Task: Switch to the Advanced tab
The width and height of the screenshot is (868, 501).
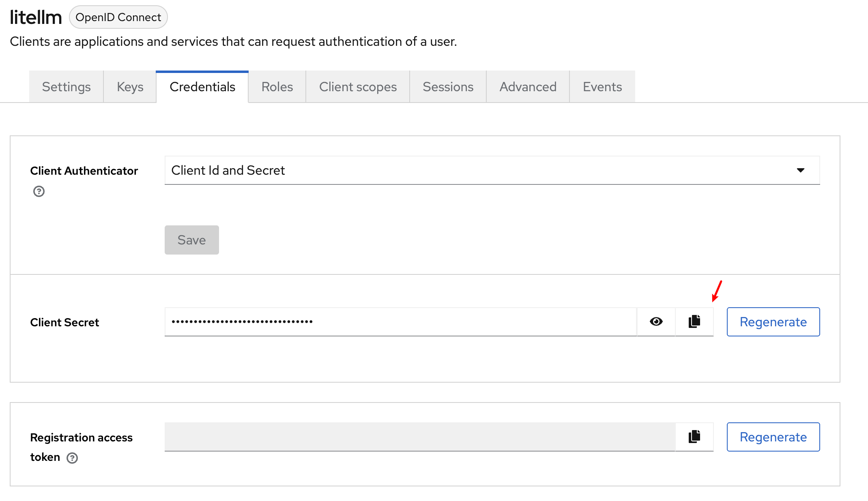Action: tap(527, 86)
